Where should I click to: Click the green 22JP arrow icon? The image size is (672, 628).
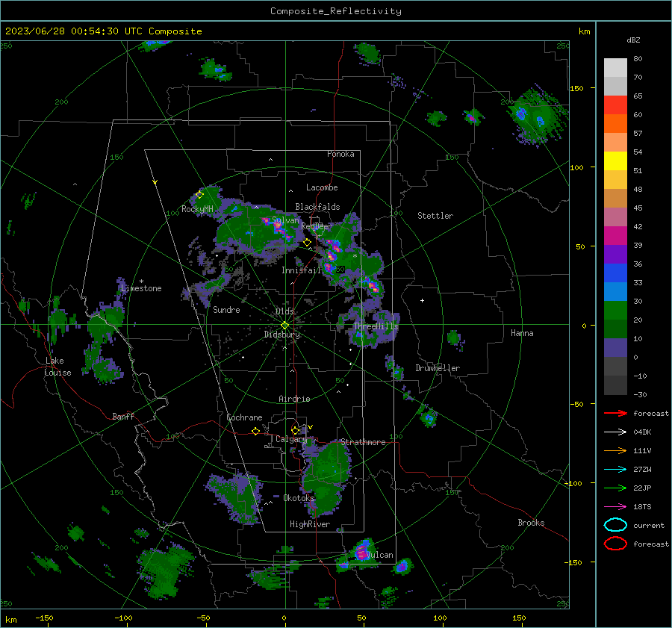(x=615, y=488)
